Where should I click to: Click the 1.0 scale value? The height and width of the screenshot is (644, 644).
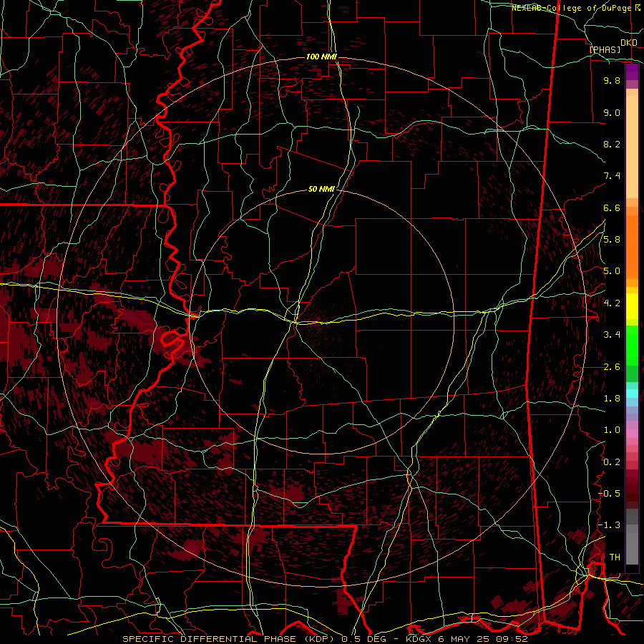tap(612, 430)
